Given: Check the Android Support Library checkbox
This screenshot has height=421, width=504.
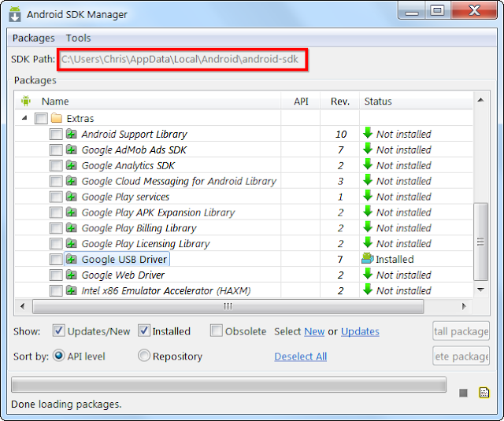Looking at the screenshot, I should pyautogui.click(x=56, y=134).
